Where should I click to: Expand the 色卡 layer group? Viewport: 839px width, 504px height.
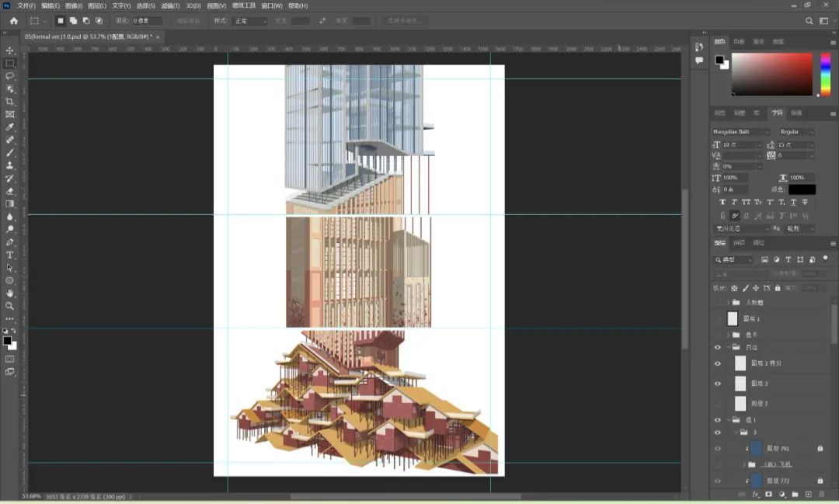(x=728, y=335)
